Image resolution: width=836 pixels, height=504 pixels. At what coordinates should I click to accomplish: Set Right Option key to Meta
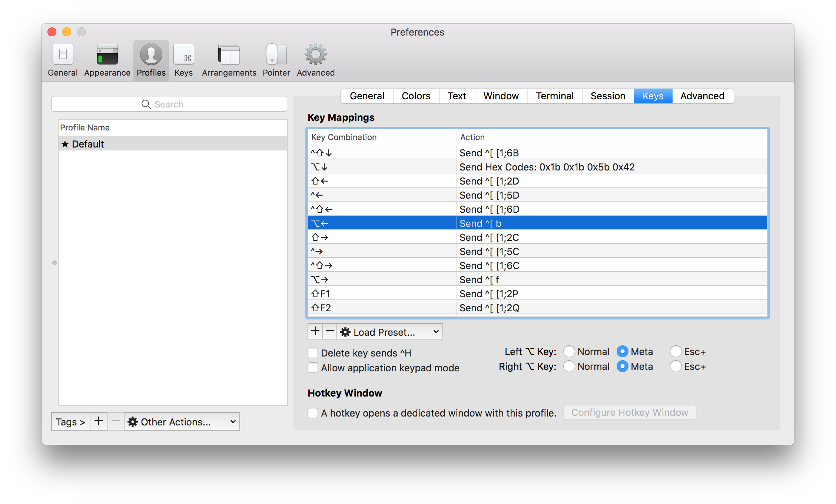coord(623,366)
